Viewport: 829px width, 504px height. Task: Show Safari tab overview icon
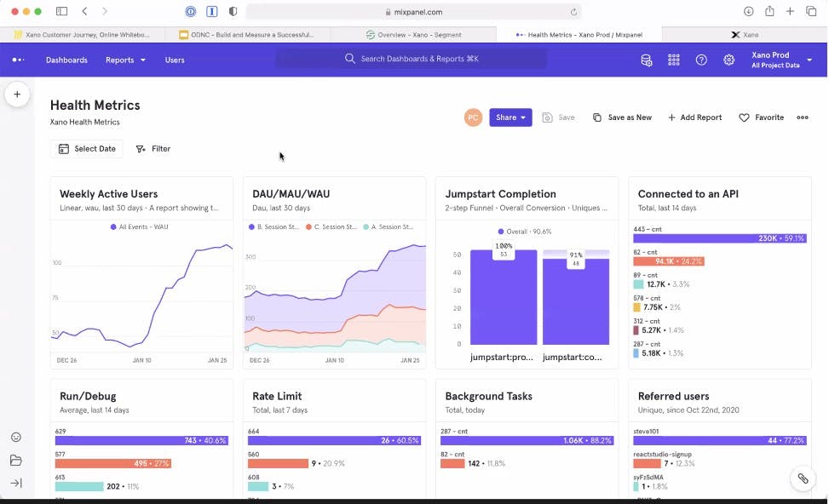coord(811,11)
